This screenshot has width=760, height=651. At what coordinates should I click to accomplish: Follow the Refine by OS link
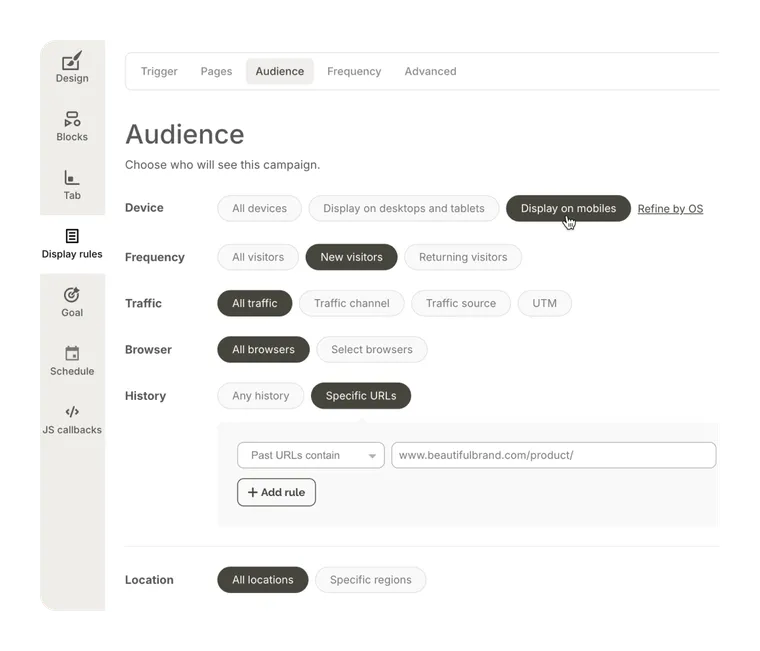pyautogui.click(x=670, y=209)
